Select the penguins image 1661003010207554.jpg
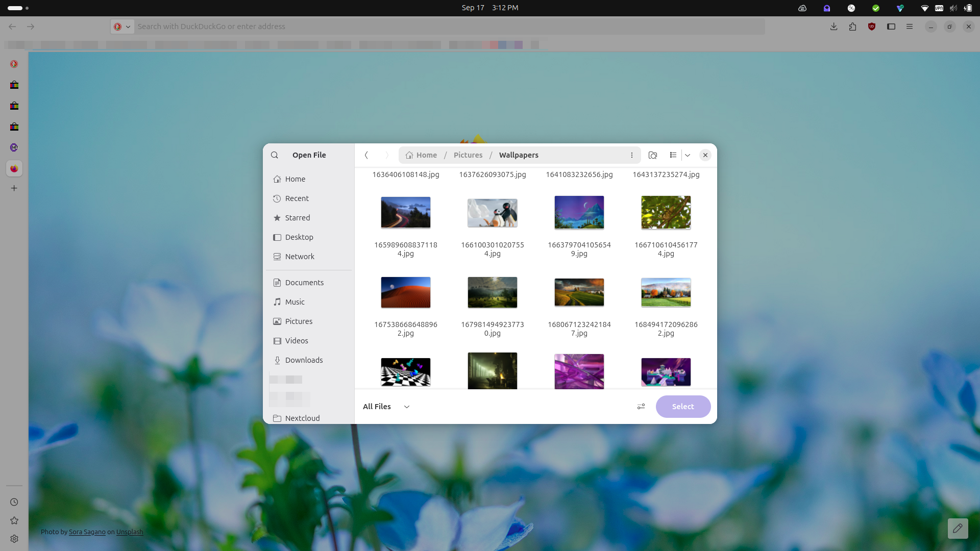This screenshot has height=551, width=980. [x=493, y=213]
